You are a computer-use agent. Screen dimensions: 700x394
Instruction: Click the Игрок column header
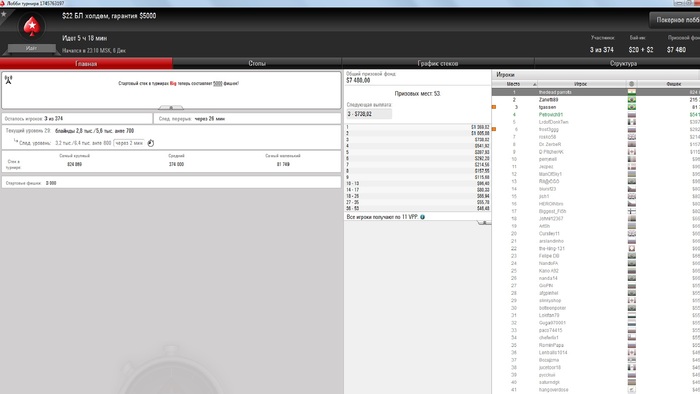(580, 84)
